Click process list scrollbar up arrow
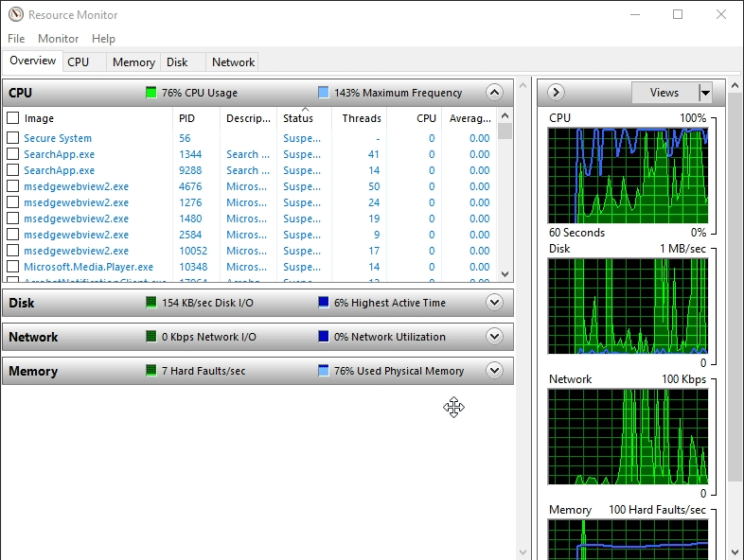The width and height of the screenshot is (744, 560). pyautogui.click(x=505, y=115)
